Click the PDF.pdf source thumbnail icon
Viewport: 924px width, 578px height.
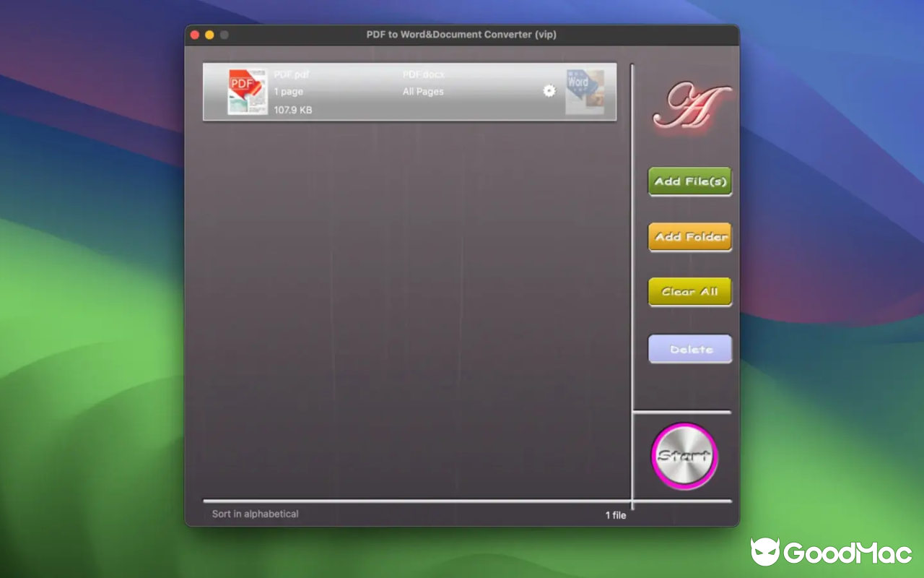click(x=247, y=91)
